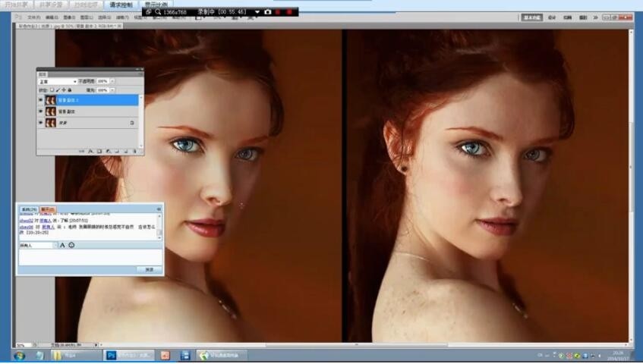
Task: Switch to the 图层 tab in Layers panel
Action: [x=43, y=74]
